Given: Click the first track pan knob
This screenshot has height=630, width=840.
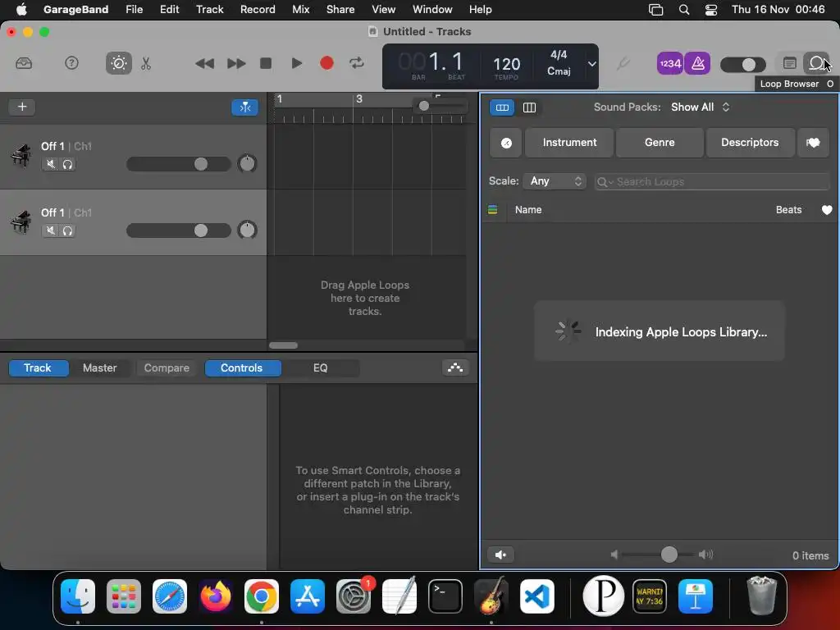Looking at the screenshot, I should (x=247, y=163).
